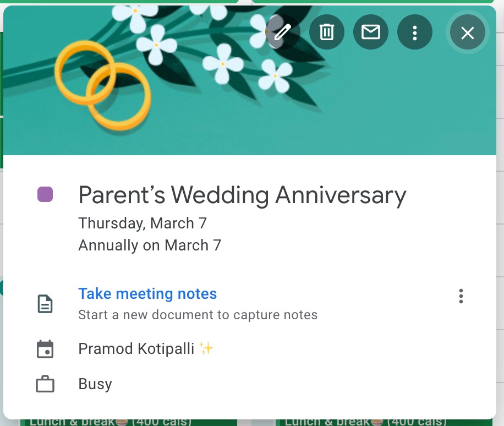This screenshot has height=426, width=504.
Task: Click the Parent's Wedding Anniversary title
Action: [x=242, y=195]
